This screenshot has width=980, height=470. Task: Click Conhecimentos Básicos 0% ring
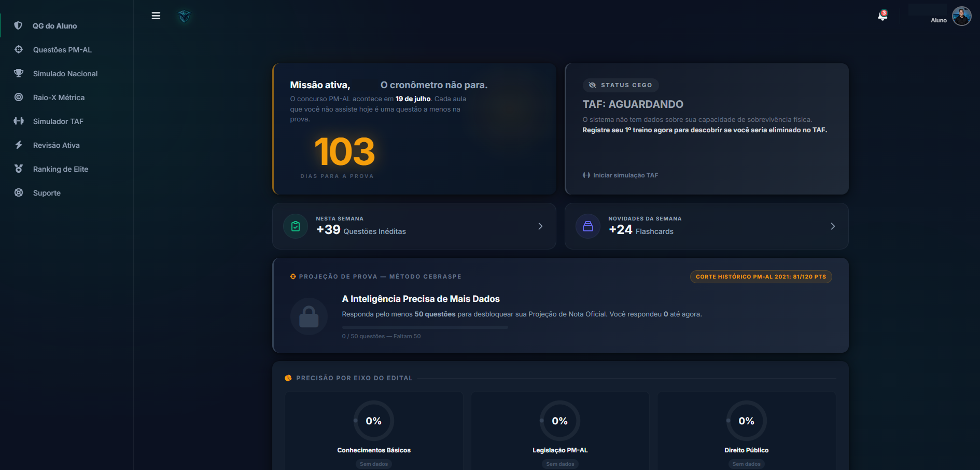374,421
